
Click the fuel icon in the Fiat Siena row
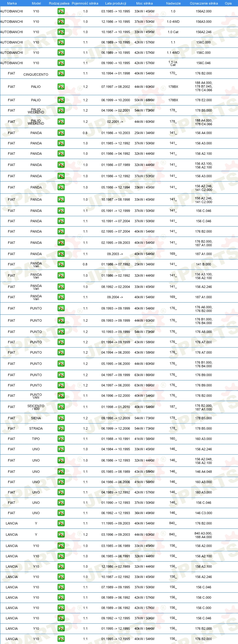pyautogui.click(x=61, y=418)
